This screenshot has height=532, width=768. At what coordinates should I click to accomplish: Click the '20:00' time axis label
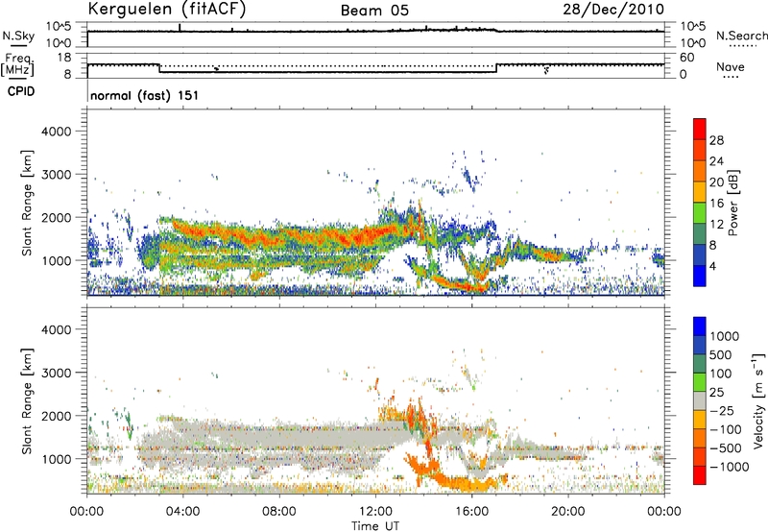tap(568, 512)
